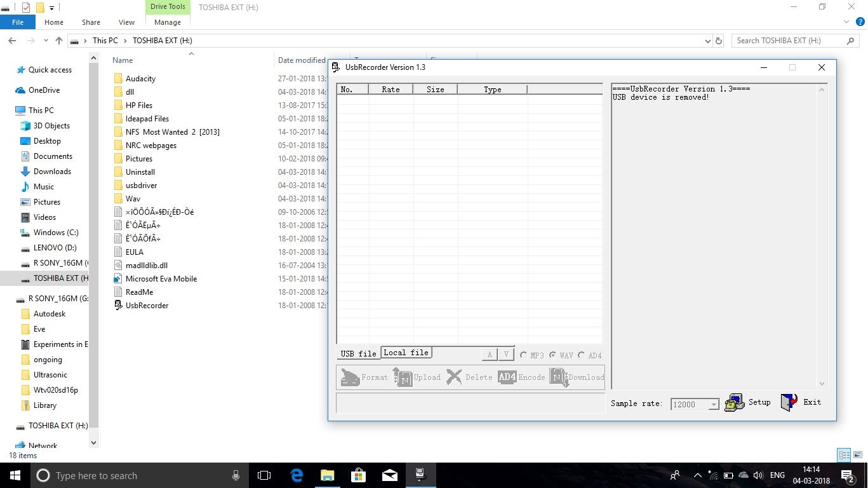868x488 pixels.
Task: Open the Windows Start menu
Action: point(15,475)
